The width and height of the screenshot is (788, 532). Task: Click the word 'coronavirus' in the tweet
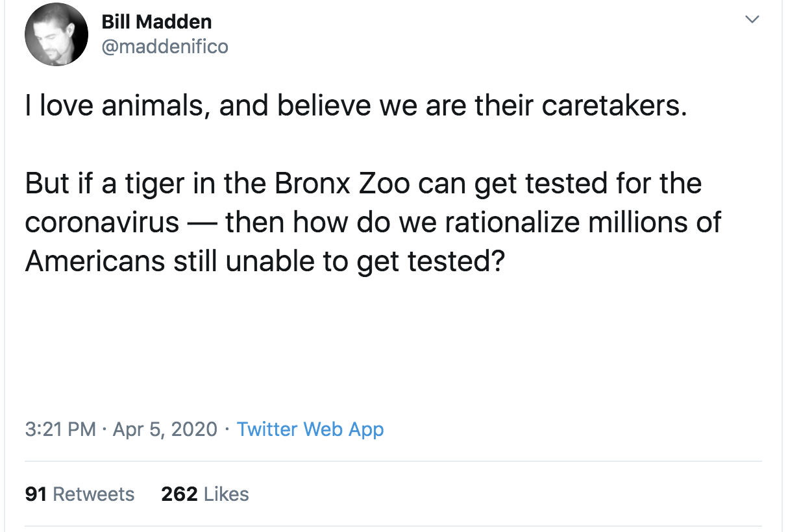tap(102, 223)
